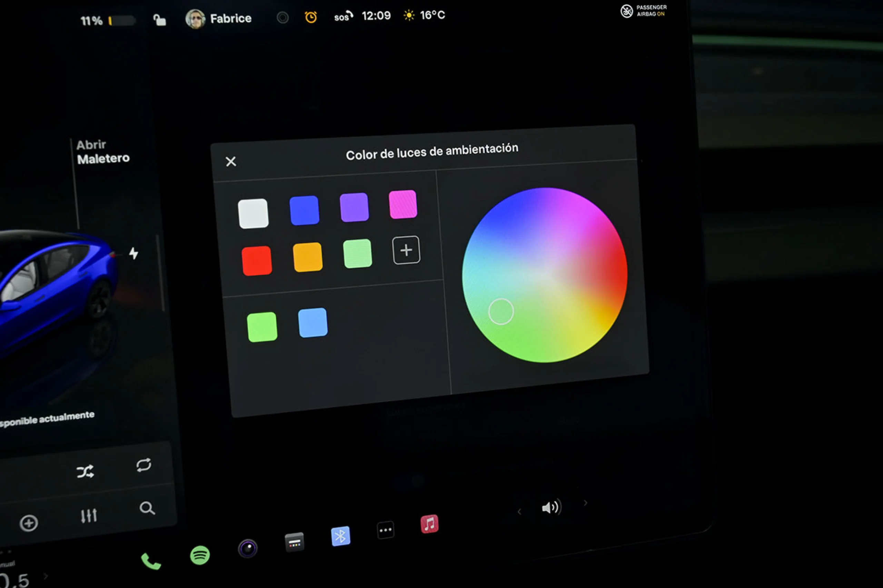The height and width of the screenshot is (588, 883).
Task: Decrease volume with left chevron
Action: (519, 511)
